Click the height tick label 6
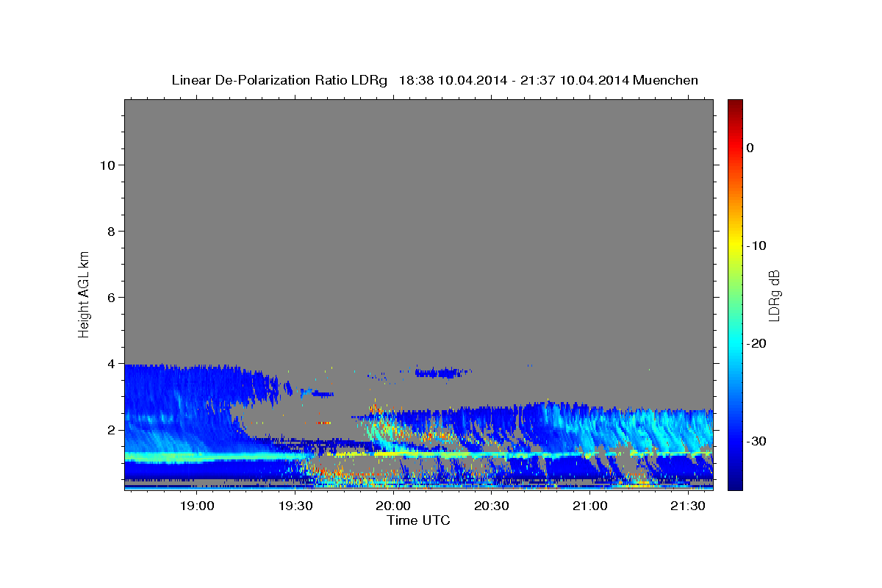This screenshot has width=882, height=588. coord(110,297)
